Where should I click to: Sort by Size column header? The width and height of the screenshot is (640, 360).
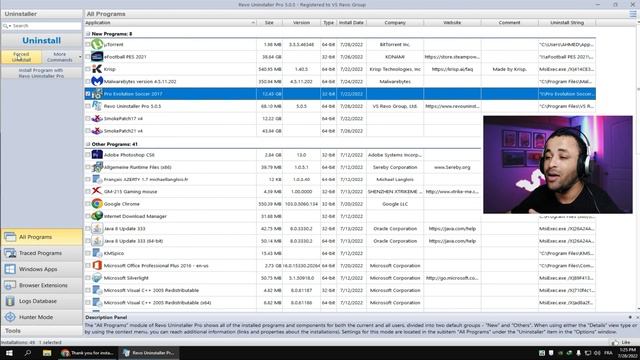tap(269, 23)
